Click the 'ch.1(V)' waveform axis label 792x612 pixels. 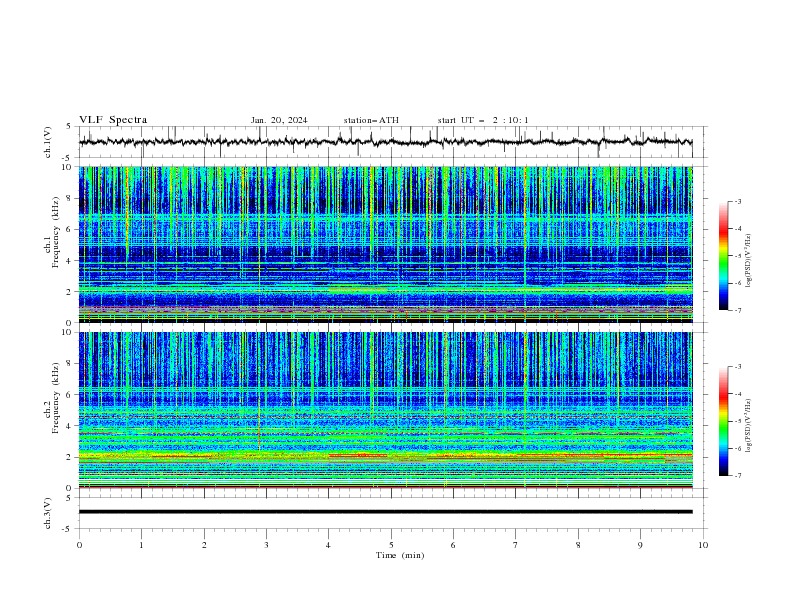(x=48, y=142)
